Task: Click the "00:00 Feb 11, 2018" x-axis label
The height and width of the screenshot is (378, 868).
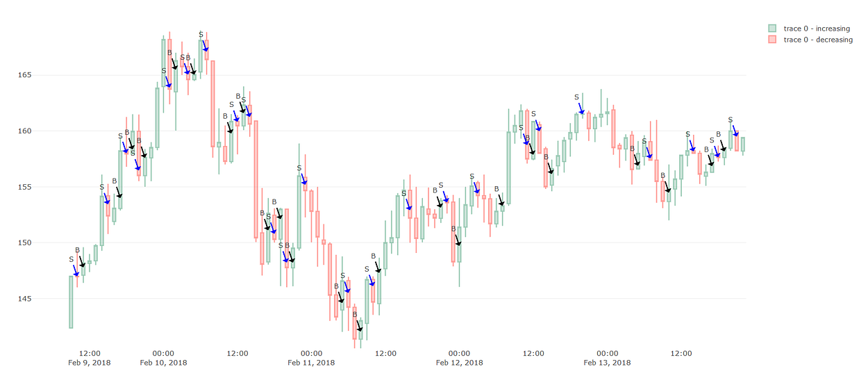Action: tap(311, 358)
